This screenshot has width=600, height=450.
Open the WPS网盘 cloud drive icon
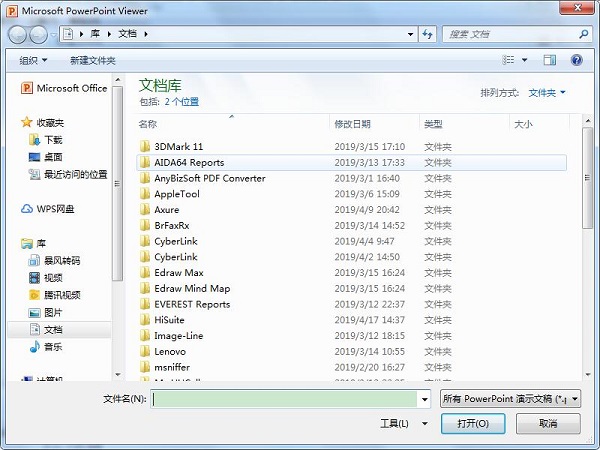(27, 209)
